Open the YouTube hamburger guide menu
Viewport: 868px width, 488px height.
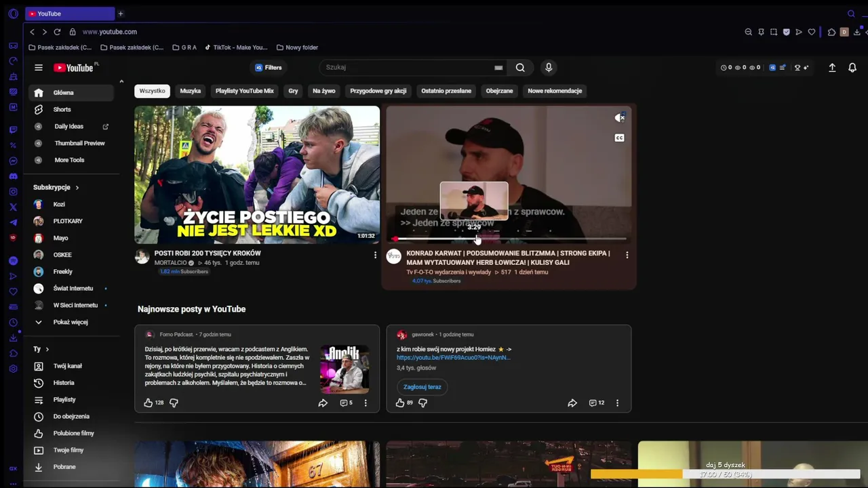[x=39, y=68]
